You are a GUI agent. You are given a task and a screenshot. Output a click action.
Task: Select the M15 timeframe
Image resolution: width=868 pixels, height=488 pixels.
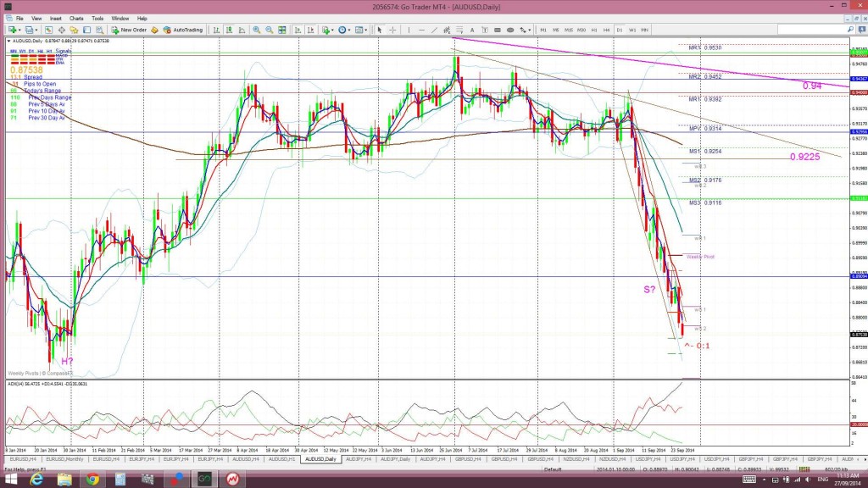[569, 30]
